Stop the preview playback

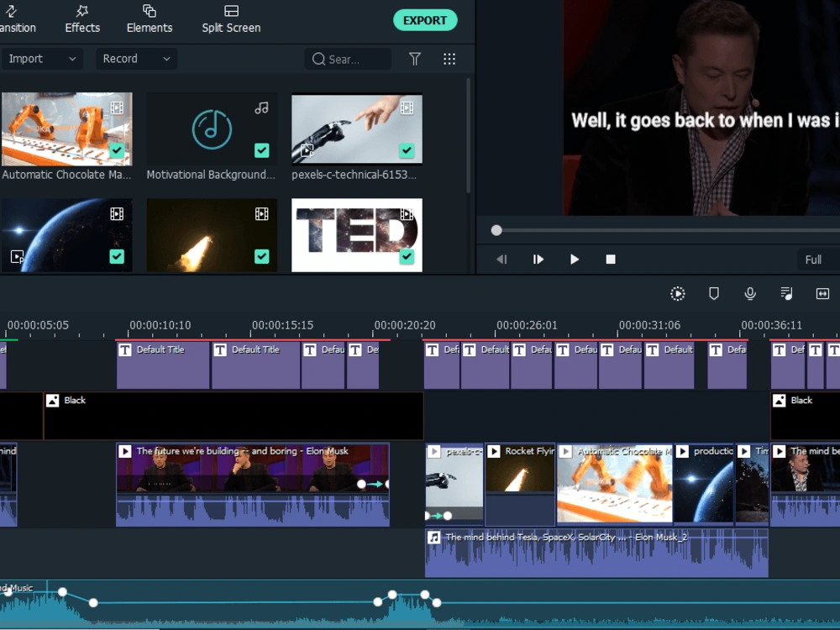610,260
